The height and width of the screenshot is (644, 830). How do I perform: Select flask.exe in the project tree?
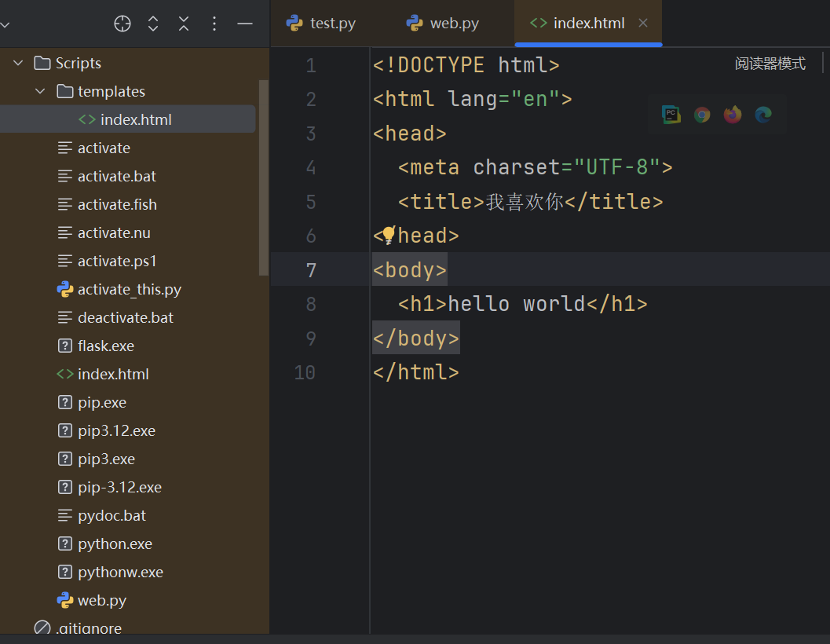(105, 346)
